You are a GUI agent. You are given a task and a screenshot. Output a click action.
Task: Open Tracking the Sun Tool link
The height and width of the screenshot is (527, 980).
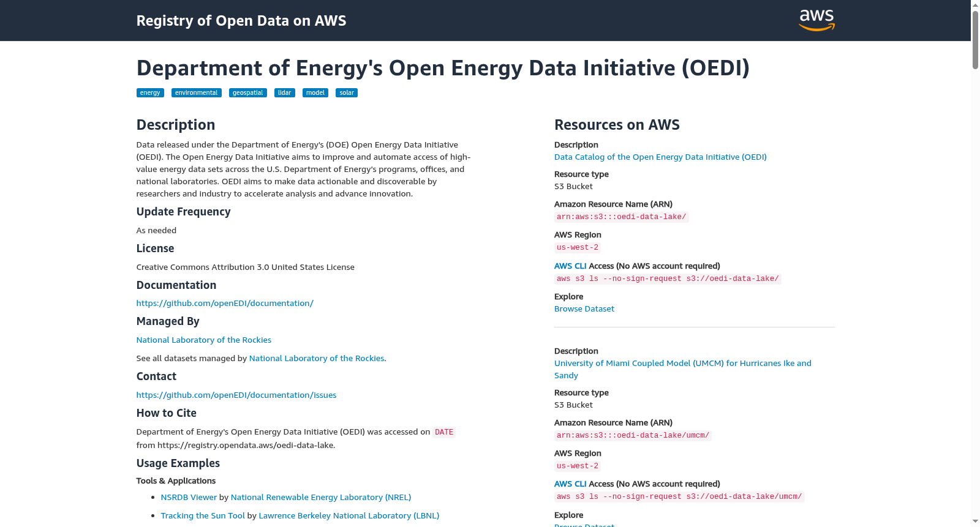203,515
